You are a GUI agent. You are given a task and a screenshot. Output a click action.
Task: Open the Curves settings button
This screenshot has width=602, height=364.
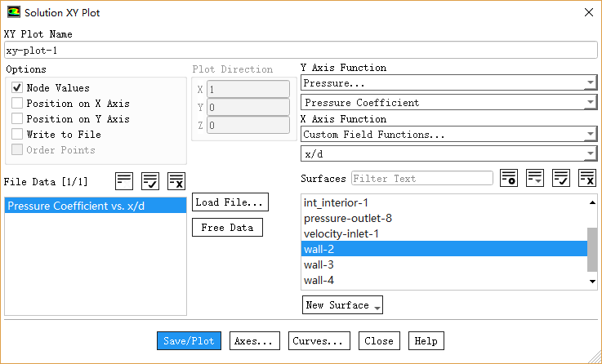pos(320,341)
